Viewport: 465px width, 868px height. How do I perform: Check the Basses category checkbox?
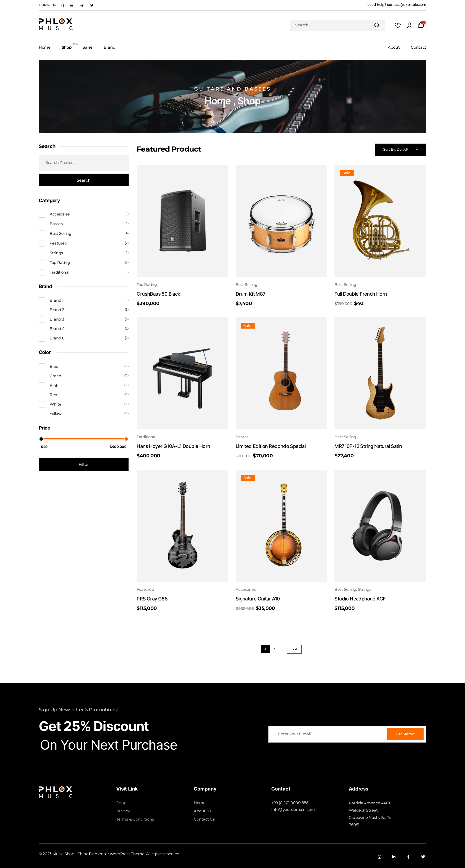[x=42, y=224]
